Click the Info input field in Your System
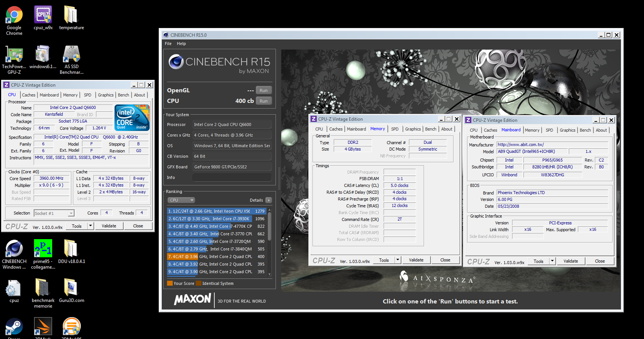The image size is (644, 339). point(232,177)
